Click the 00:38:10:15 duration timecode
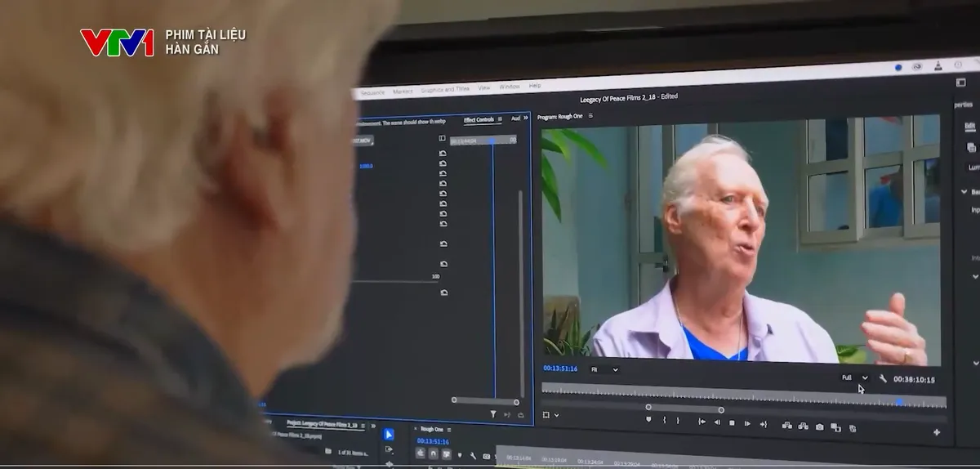 tap(914, 380)
